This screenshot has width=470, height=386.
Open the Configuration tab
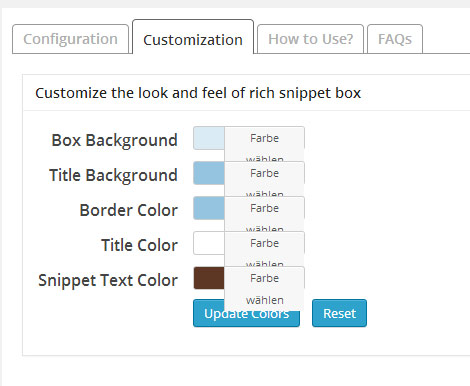[x=70, y=39]
